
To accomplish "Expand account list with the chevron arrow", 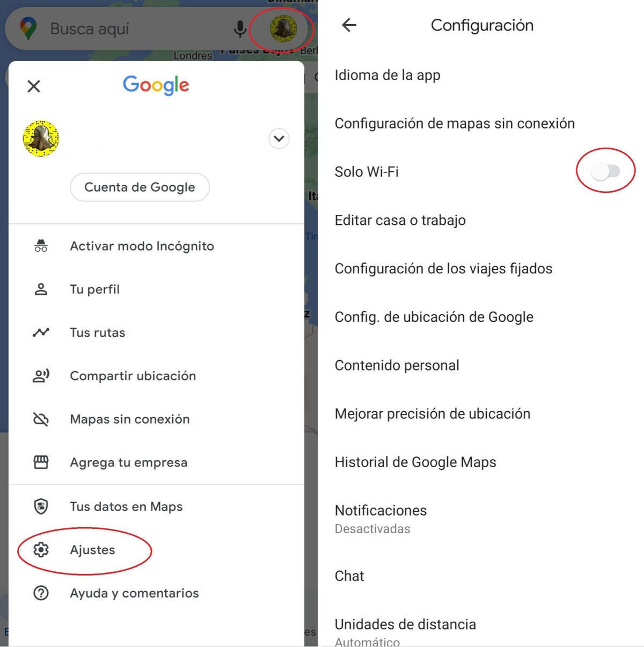I will (279, 139).
